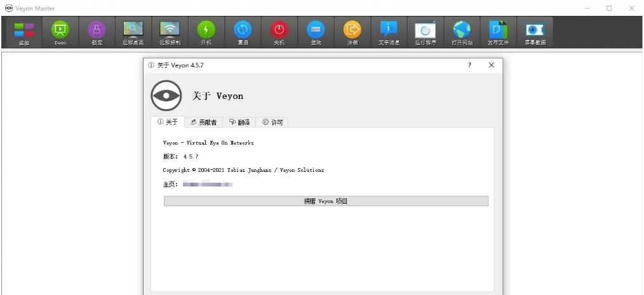The width and height of the screenshot is (644, 295).
Task: Click the 捐赠 Veyon 项目 donate button
Action: pos(326,201)
